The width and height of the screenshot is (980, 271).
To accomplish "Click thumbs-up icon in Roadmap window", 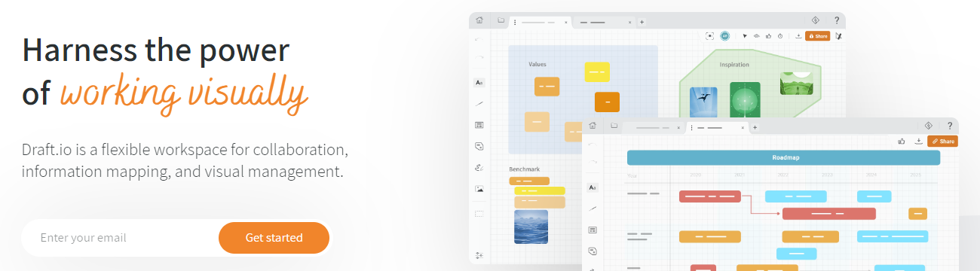I will point(902,141).
